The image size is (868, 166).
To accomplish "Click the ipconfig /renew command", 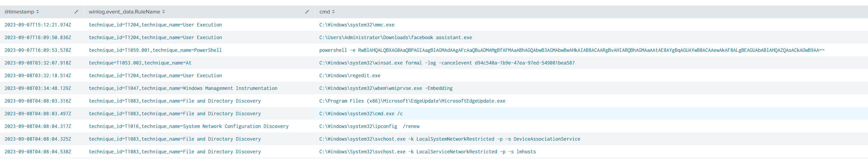I will [x=369, y=126].
